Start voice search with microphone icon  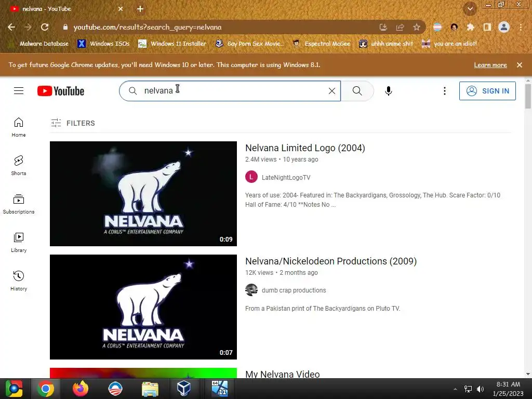tap(389, 91)
